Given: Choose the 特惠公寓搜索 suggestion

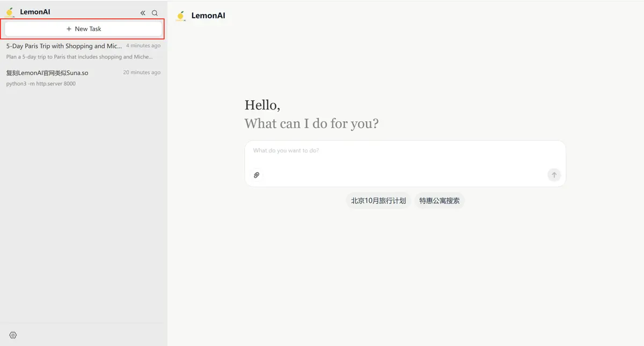Looking at the screenshot, I should click(x=439, y=201).
